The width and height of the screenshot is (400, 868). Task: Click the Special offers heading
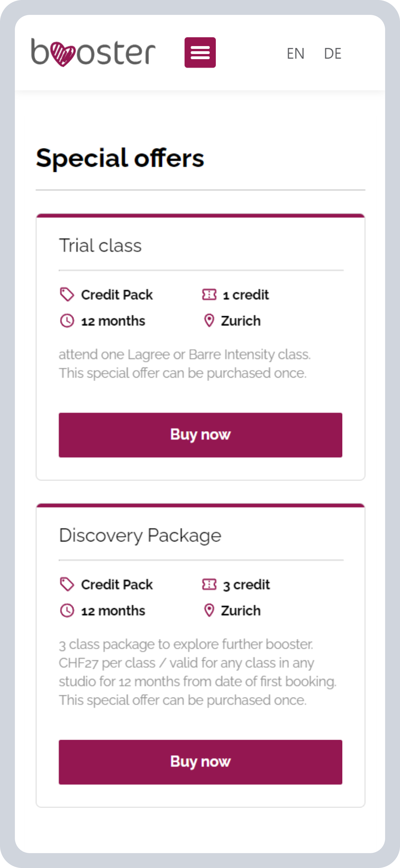(x=120, y=158)
